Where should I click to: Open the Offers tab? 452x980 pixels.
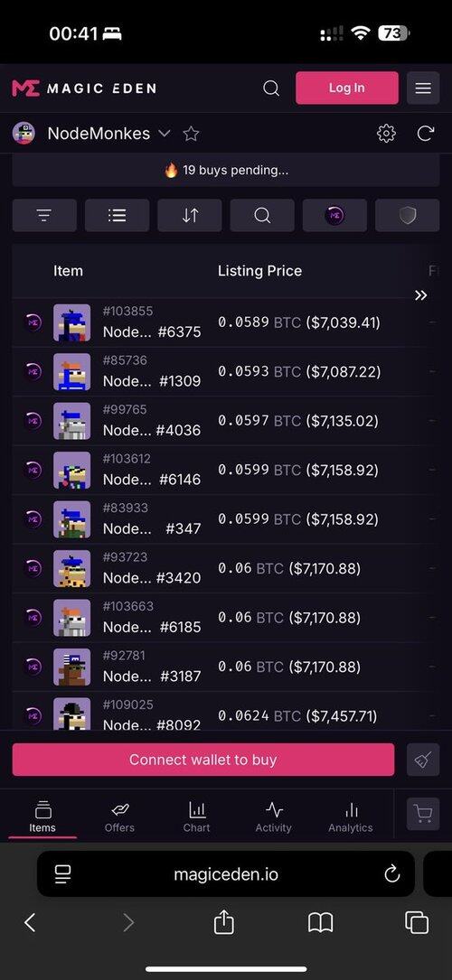[119, 817]
